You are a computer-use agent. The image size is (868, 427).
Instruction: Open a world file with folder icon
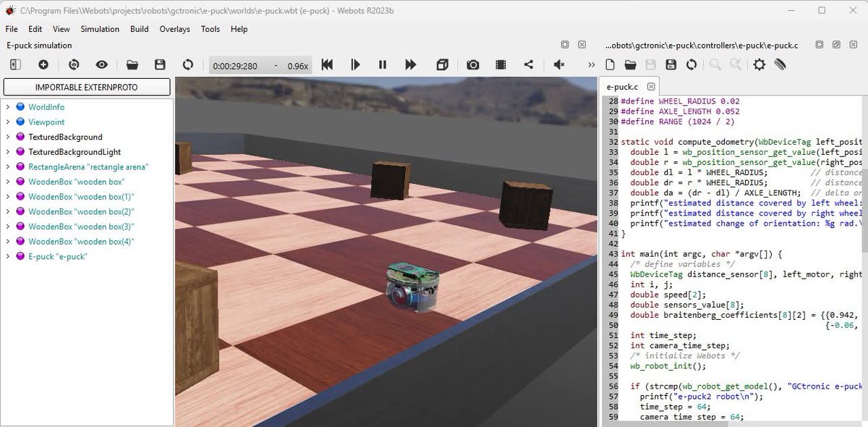tap(132, 64)
